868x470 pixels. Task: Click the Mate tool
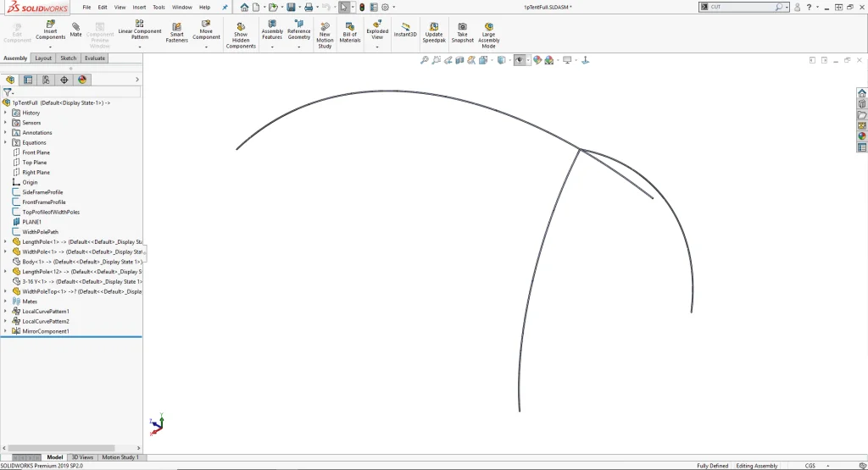click(x=76, y=30)
